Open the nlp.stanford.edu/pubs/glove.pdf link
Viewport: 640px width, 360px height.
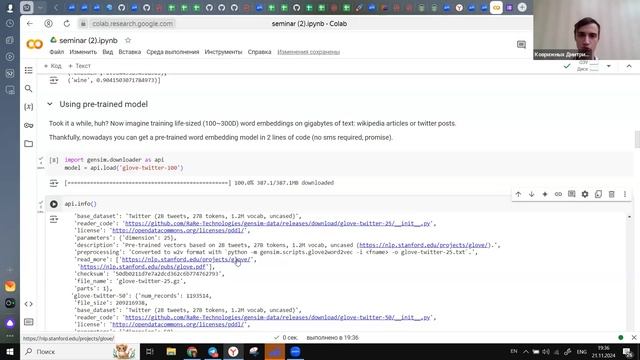pyautogui.click(x=143, y=267)
